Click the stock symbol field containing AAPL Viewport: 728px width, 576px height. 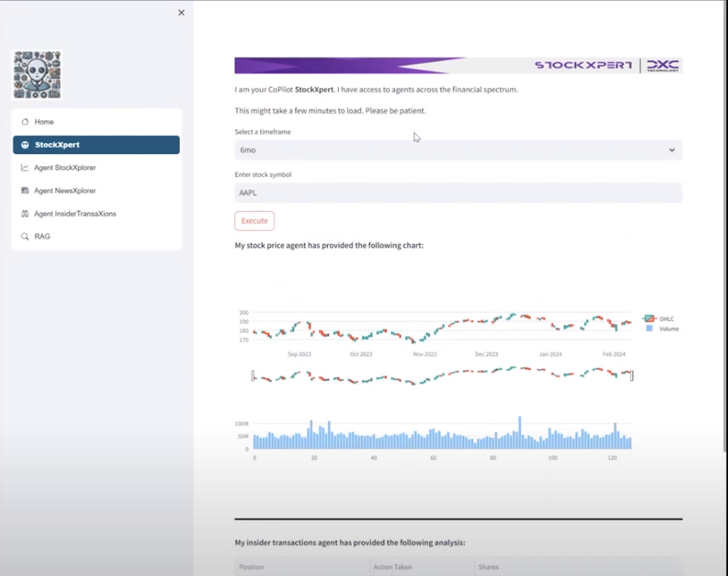pyautogui.click(x=458, y=193)
